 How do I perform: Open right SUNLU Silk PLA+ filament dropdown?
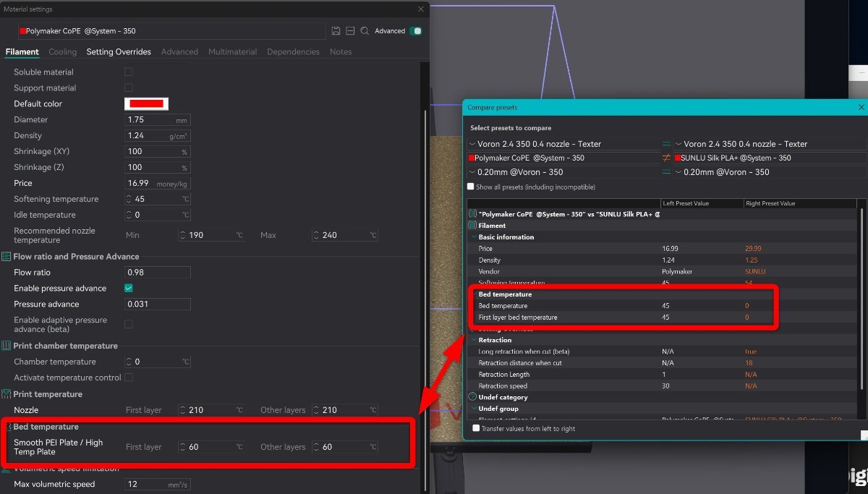click(770, 158)
